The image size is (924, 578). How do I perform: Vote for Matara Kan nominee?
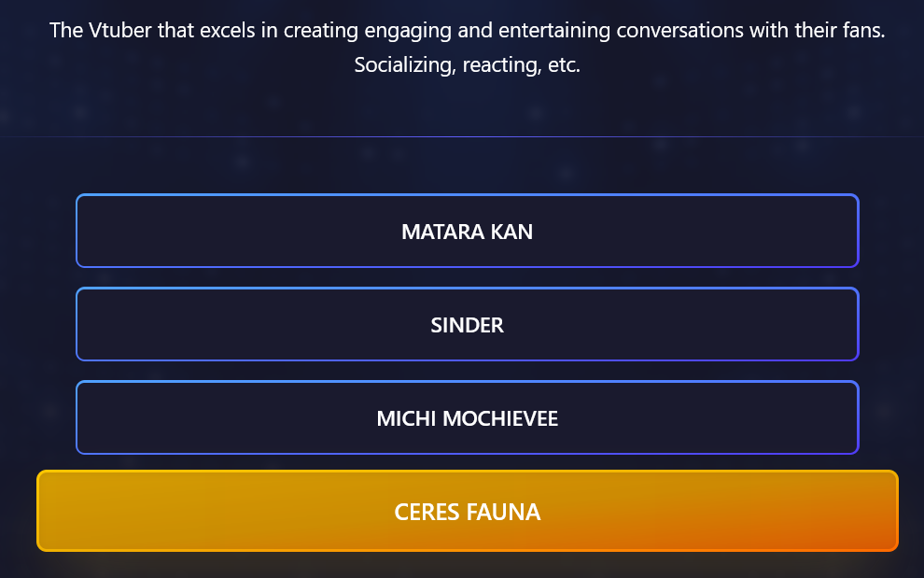pyautogui.click(x=467, y=231)
